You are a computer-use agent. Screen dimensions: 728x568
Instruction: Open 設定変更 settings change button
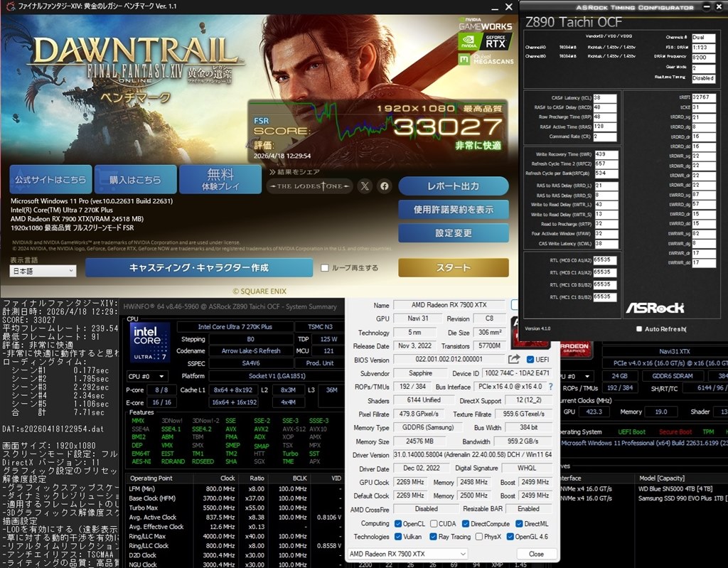coord(453,232)
